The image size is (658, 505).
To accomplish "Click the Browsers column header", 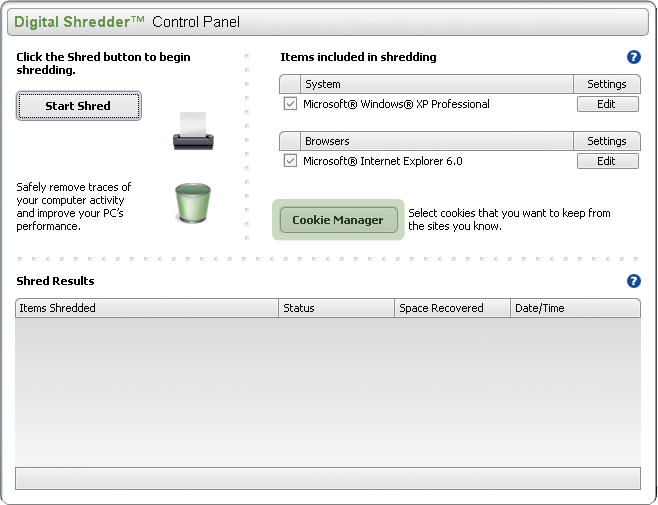I will (436, 141).
